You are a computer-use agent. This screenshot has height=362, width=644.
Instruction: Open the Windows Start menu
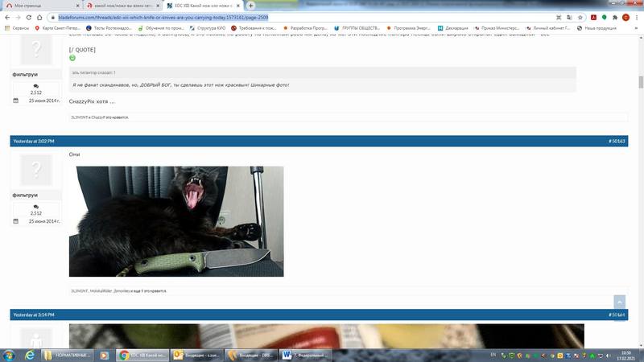(x=9, y=355)
